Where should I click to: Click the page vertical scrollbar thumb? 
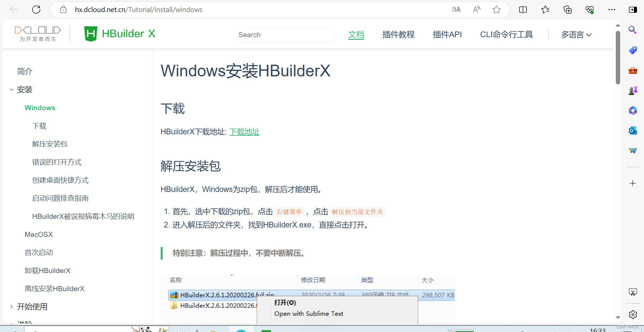coord(618,58)
